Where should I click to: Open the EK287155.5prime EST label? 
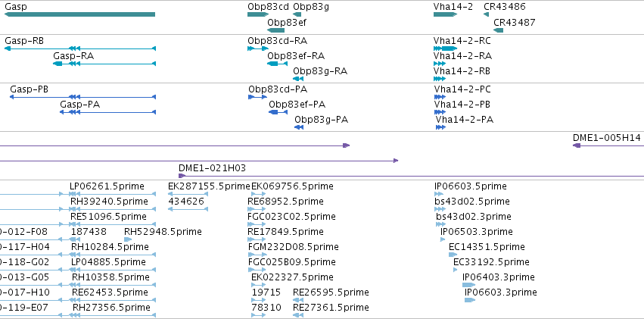(x=209, y=186)
